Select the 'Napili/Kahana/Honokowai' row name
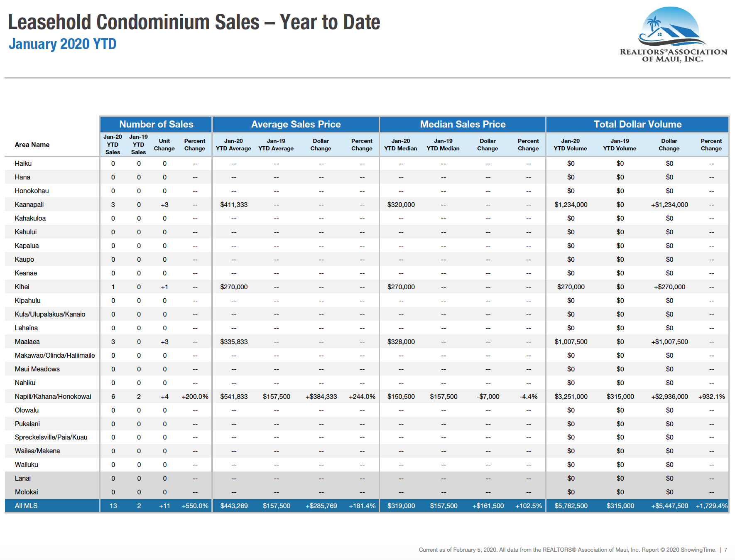This screenshot has width=735, height=560. point(53,396)
